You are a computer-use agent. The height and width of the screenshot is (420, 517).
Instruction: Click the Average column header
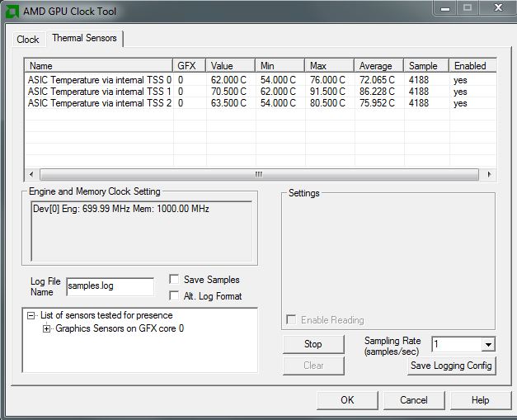[x=378, y=66]
